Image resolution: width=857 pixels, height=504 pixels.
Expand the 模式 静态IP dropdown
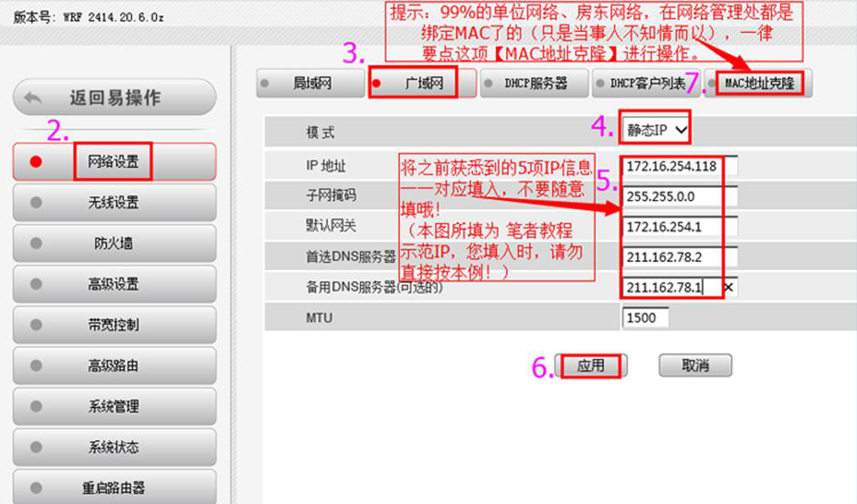pos(656,130)
